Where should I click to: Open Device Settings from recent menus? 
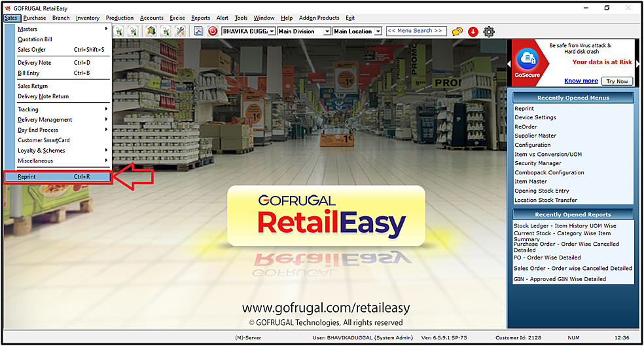click(x=535, y=117)
